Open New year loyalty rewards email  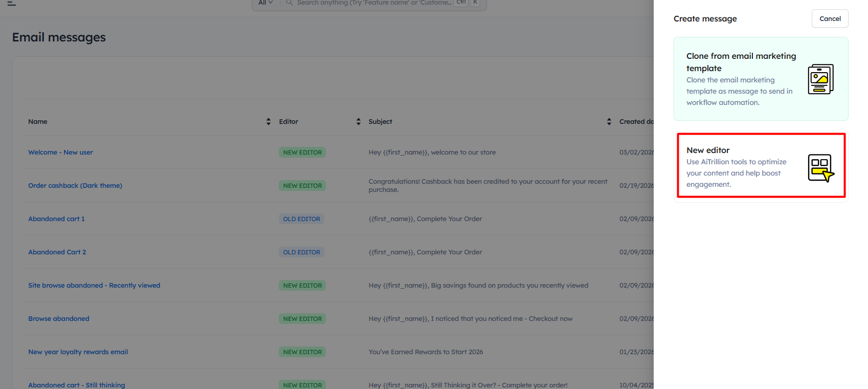[78, 352]
